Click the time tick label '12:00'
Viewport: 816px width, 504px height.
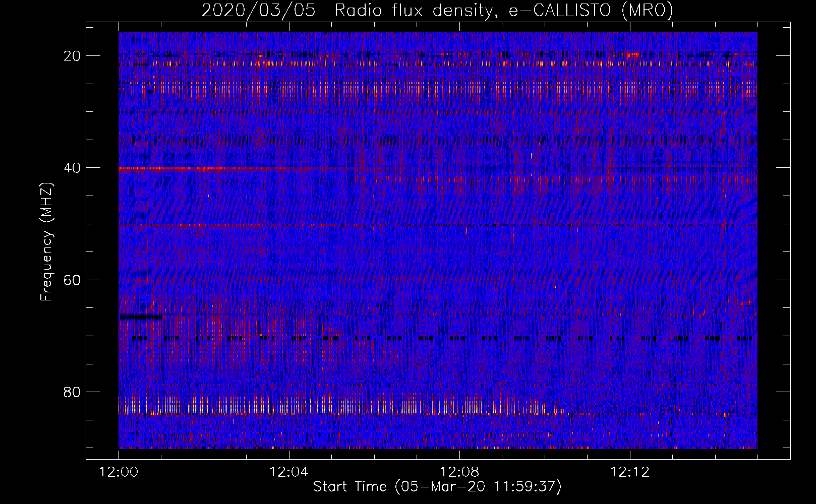pyautogui.click(x=119, y=472)
